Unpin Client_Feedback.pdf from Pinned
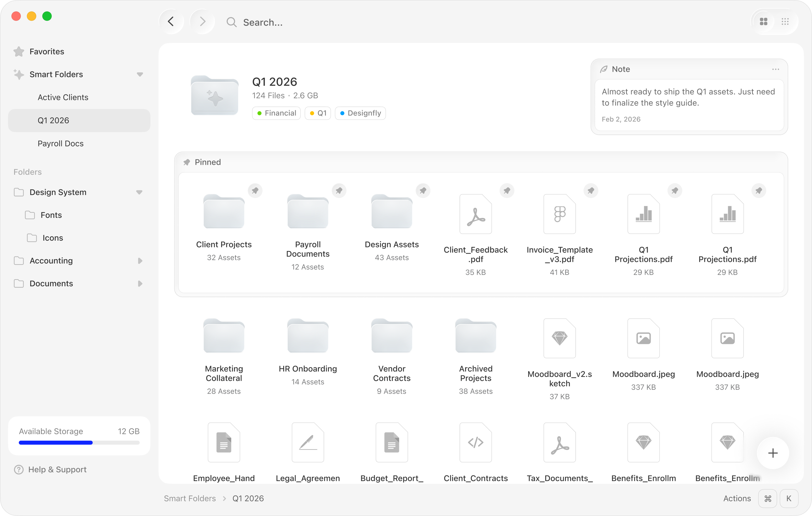This screenshot has width=812, height=516. [507, 191]
